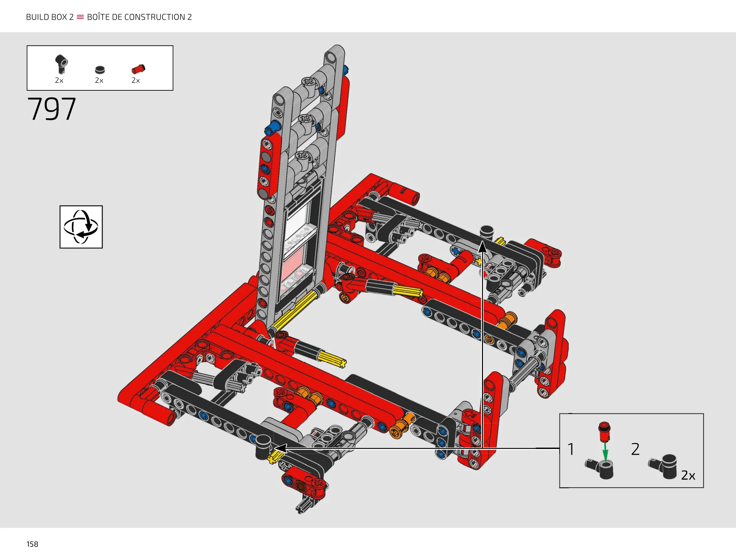Click the green arrow in sub-step 1

[605, 452]
